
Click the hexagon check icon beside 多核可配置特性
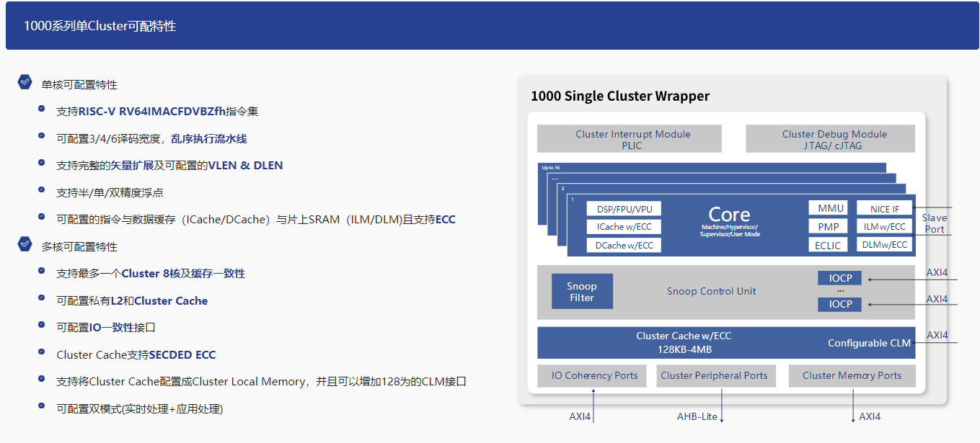pyautogui.click(x=25, y=245)
